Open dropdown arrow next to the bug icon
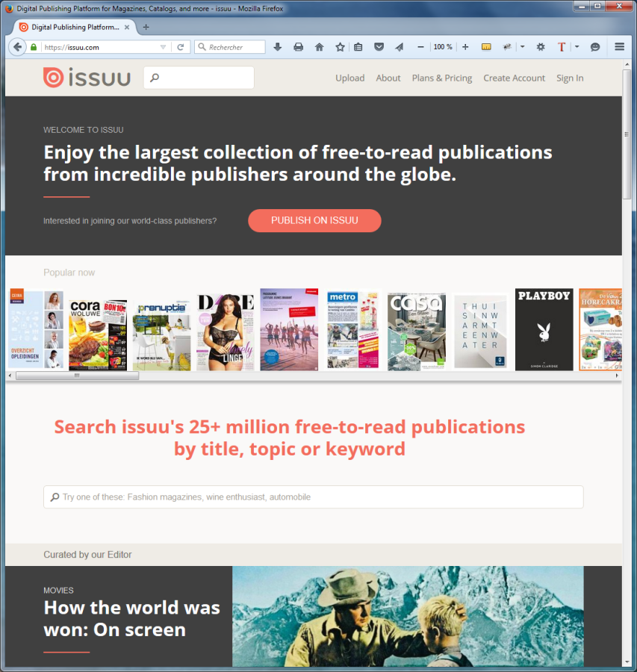Image resolution: width=637 pixels, height=672 pixels. click(x=522, y=47)
